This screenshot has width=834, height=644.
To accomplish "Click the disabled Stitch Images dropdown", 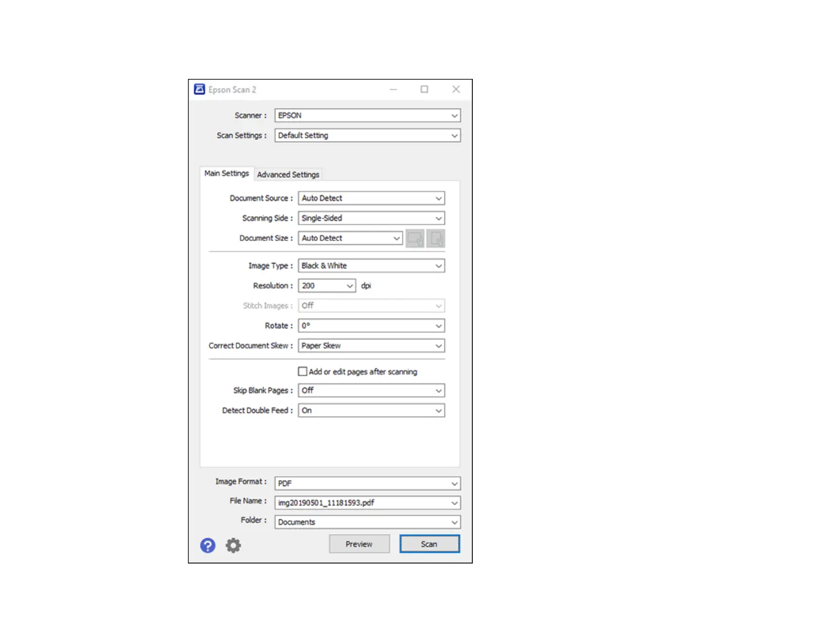I will 371,306.
